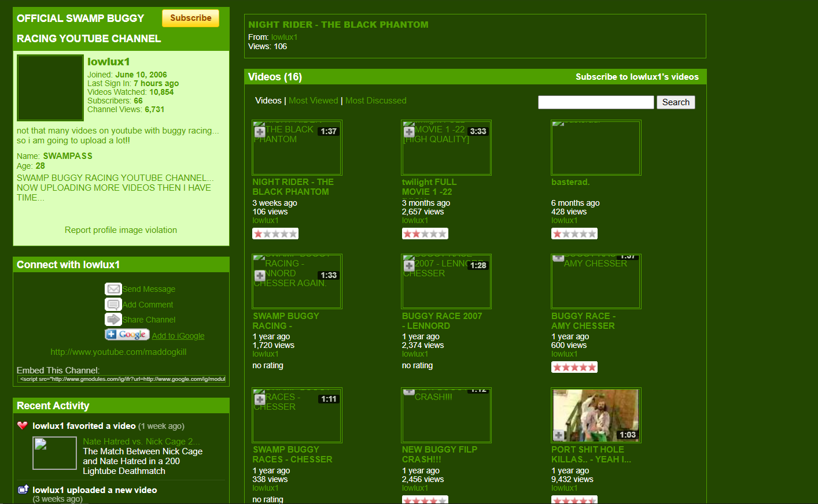
Task: Click the Add to iGoogle link
Action: click(178, 336)
